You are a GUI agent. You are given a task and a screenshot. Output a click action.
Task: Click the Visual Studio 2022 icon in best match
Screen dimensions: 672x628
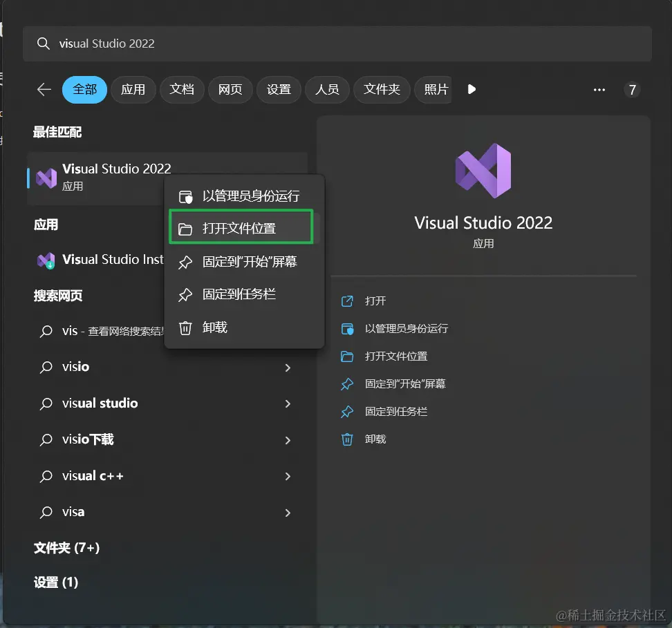tap(46, 178)
